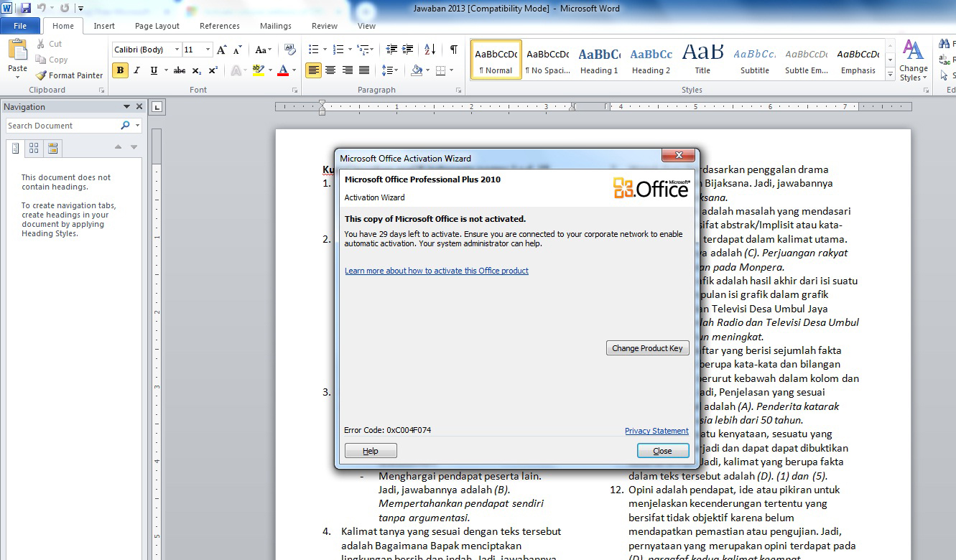Apply Strikethrough formatting

click(179, 70)
